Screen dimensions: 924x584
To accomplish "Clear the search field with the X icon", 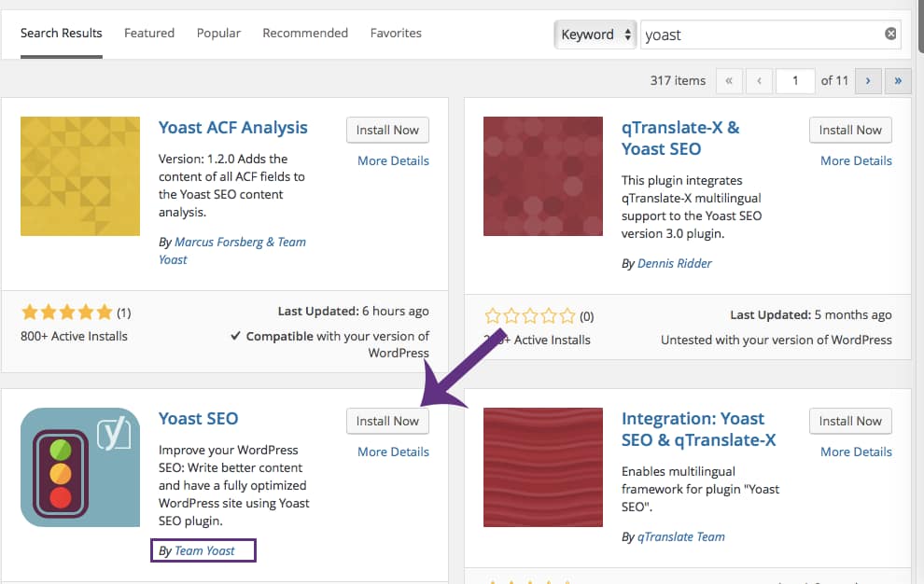I will click(x=890, y=35).
